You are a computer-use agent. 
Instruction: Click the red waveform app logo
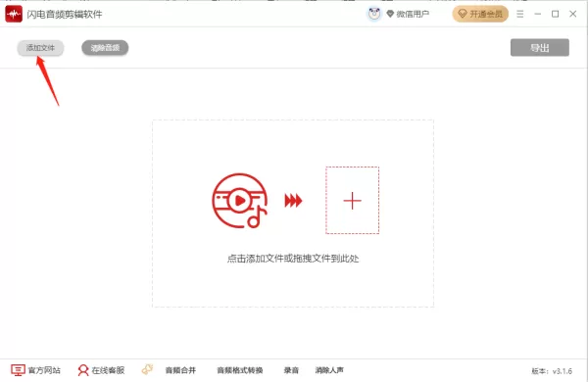(14, 15)
